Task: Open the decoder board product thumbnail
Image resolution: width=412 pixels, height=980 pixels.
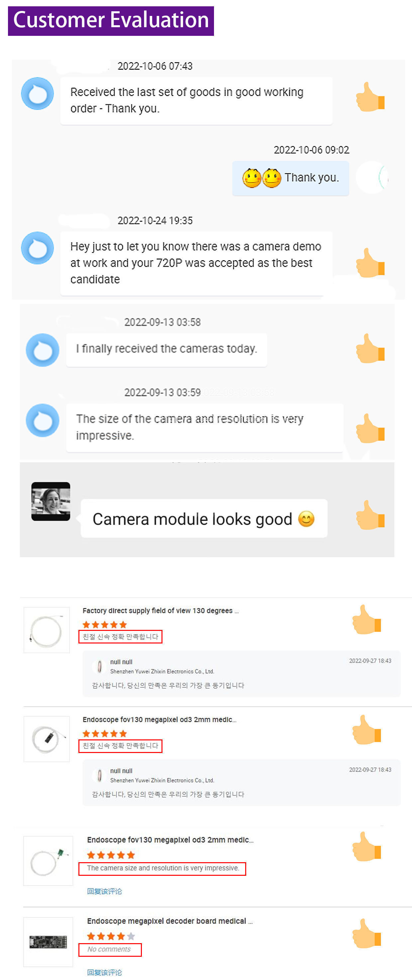Action: (48, 942)
